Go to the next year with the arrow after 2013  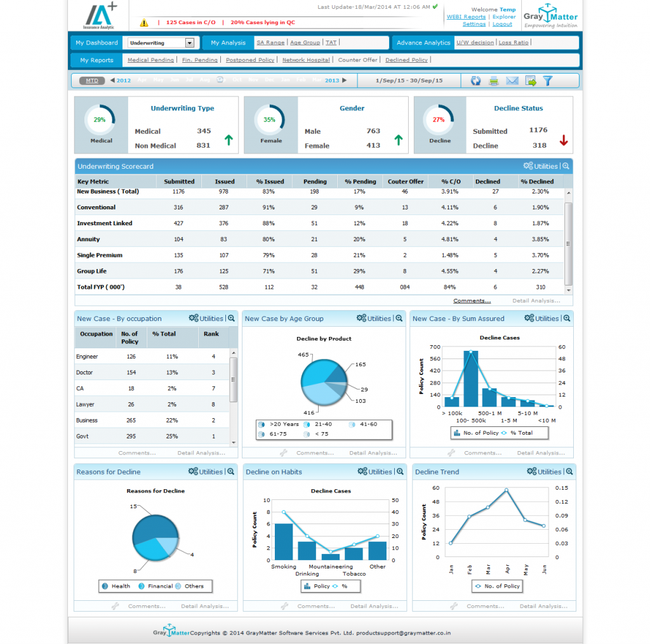345,81
